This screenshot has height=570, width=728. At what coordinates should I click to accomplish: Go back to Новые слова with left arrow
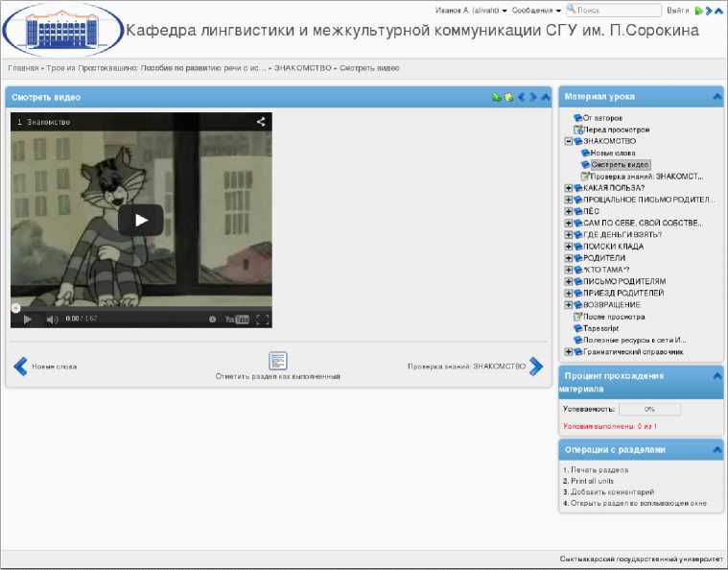tap(21, 367)
